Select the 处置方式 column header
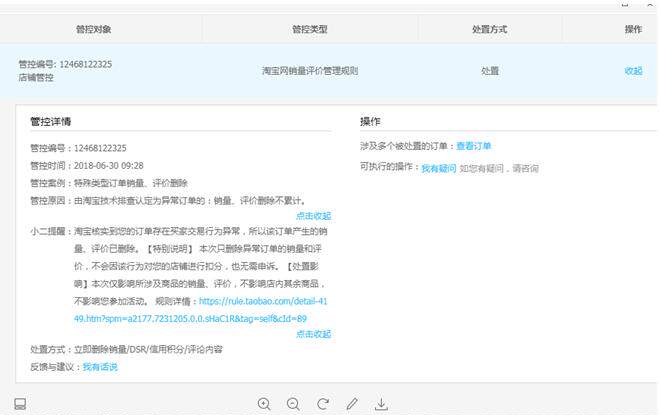Viewport: 660px width, 415px height. (490, 29)
